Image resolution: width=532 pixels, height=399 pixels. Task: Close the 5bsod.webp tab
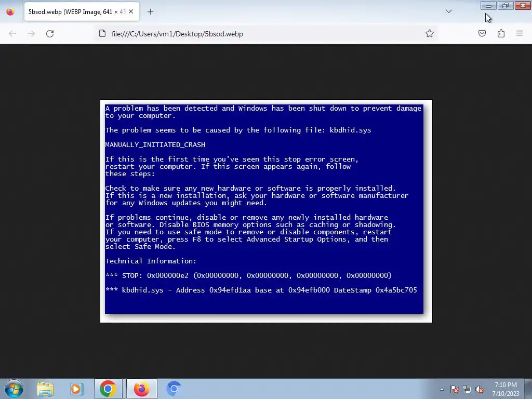pyautogui.click(x=131, y=11)
